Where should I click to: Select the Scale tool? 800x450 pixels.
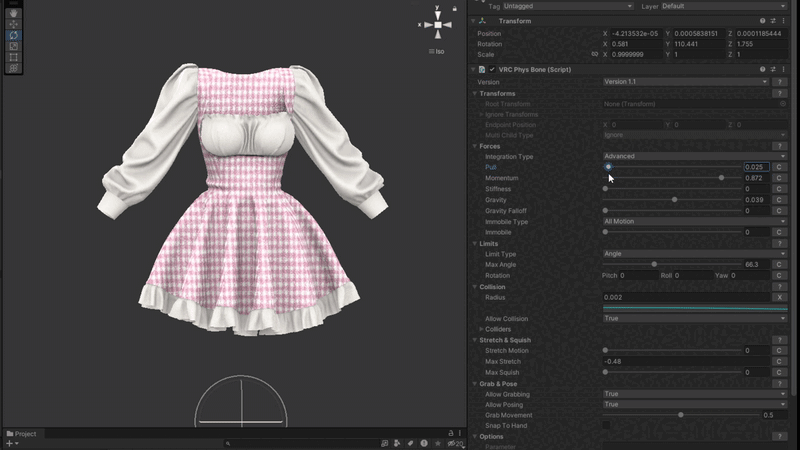coord(13,46)
